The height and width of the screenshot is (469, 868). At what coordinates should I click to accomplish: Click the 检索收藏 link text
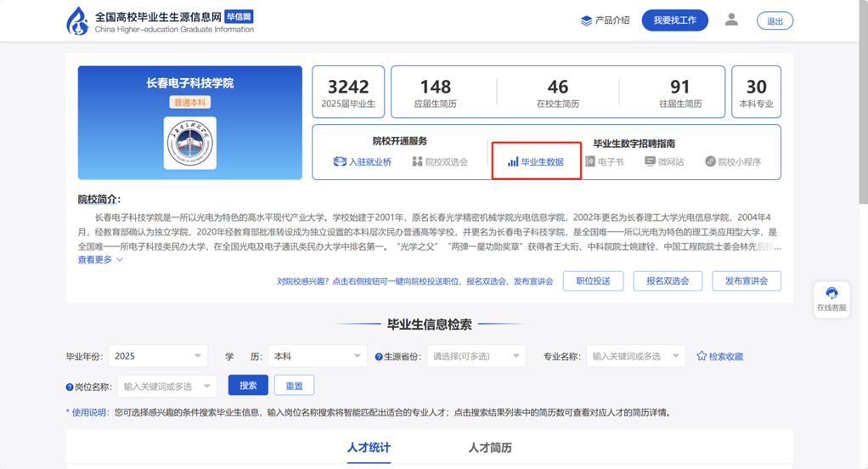click(x=726, y=357)
